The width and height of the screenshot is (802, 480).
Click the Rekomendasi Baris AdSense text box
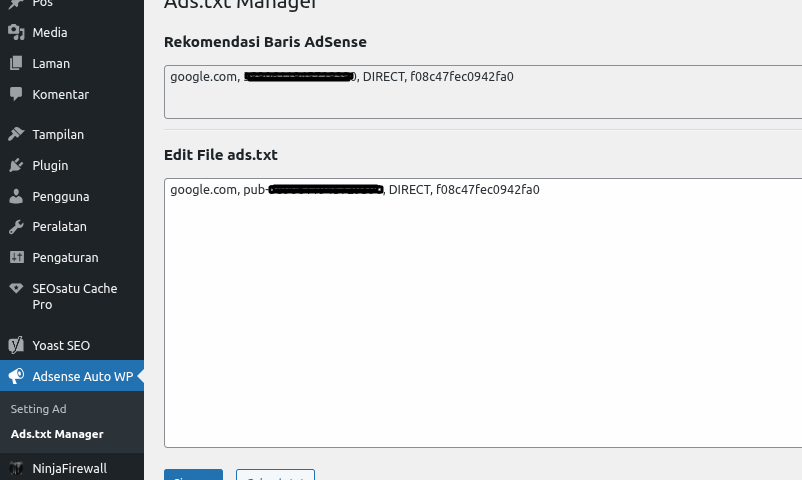pos(482,92)
